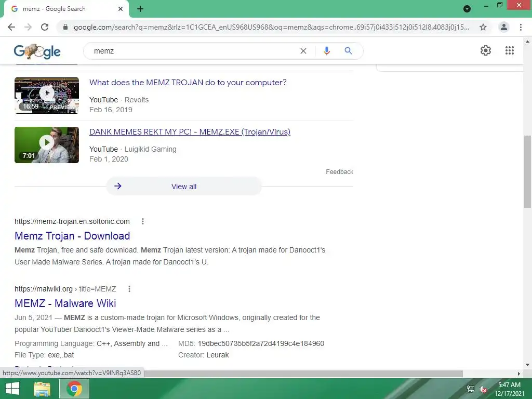The height and width of the screenshot is (399, 532).
Task: Click 'Revolts' channel text
Action: tap(137, 100)
